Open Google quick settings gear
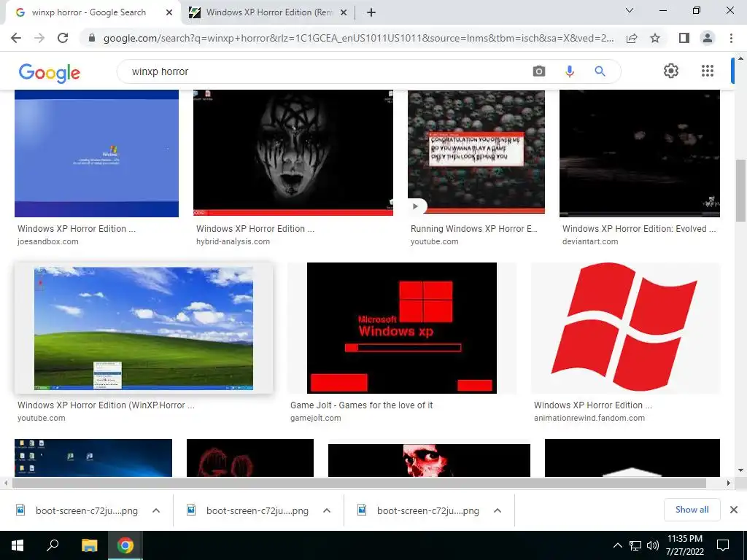Image resolution: width=747 pixels, height=560 pixels. [671, 71]
